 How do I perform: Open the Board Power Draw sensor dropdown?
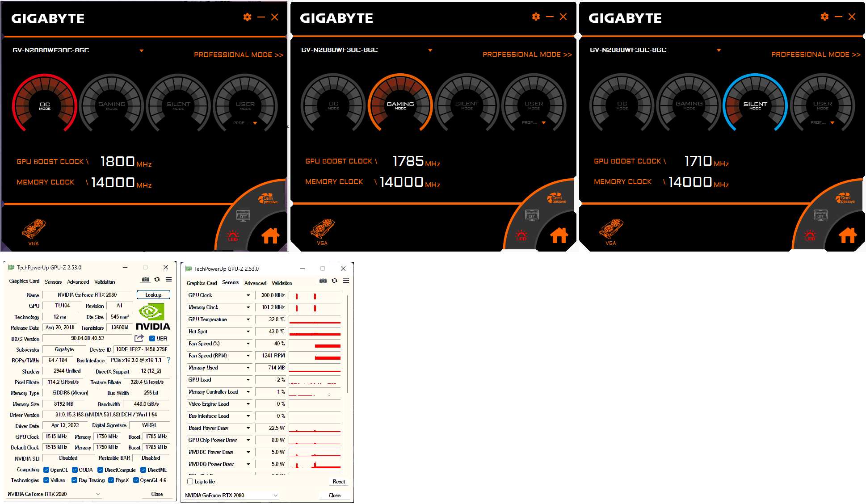248,428
